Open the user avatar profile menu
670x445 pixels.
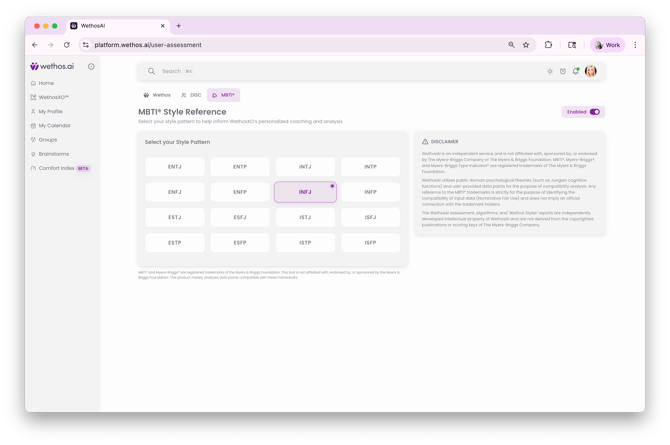pos(591,71)
